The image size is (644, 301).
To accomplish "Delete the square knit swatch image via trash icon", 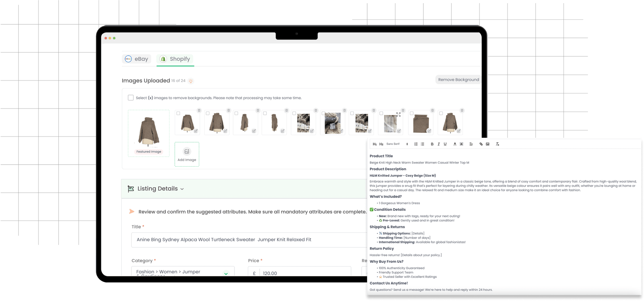I will point(432,111).
